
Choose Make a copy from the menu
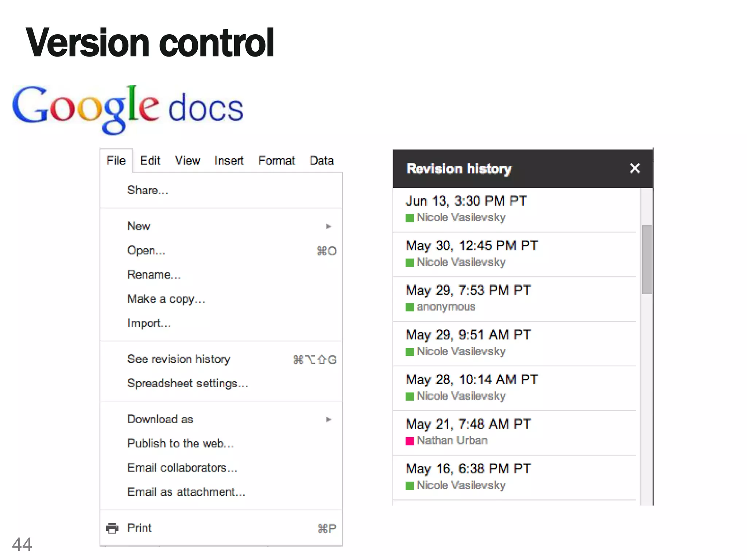[x=166, y=299]
